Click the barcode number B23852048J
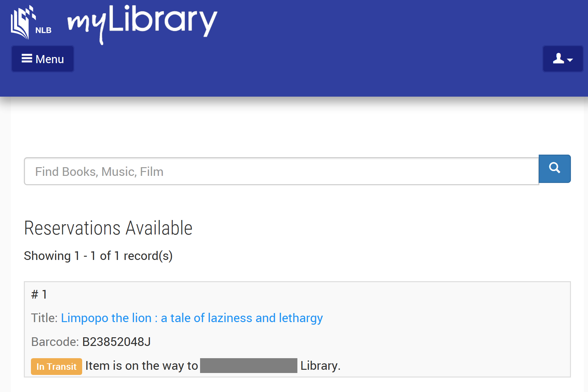Viewport: 588px width, 392px height. point(116,342)
